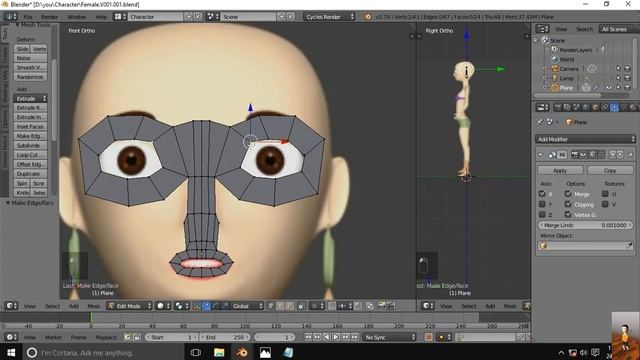Open the No Sync playback dropdown
Image resolution: width=640 pixels, height=360 pixels.
pos(390,337)
